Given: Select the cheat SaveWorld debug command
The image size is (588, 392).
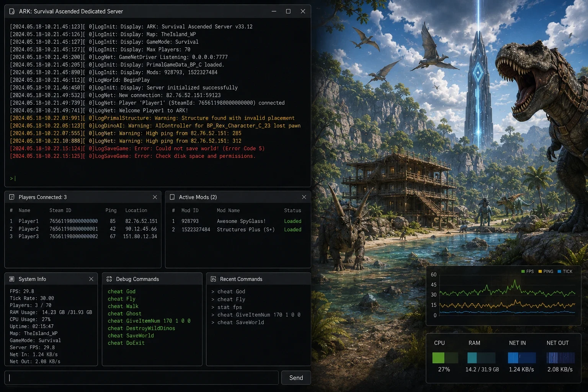Looking at the screenshot, I should (x=131, y=336).
